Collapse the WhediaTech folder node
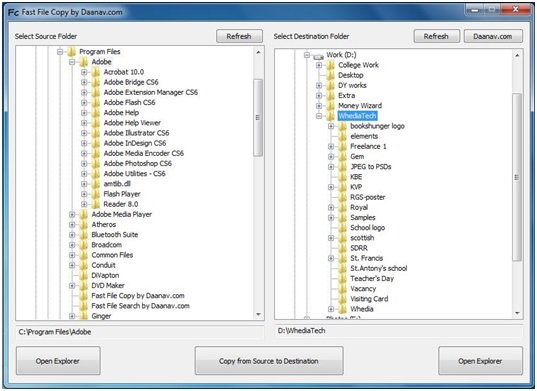Image resolution: width=537 pixels, height=391 pixels. [x=319, y=116]
